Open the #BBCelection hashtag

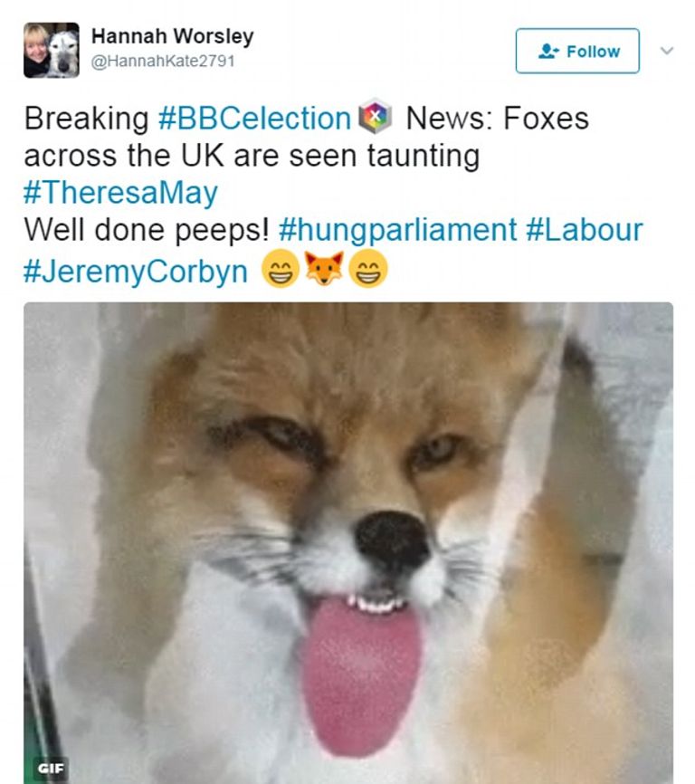(x=253, y=119)
